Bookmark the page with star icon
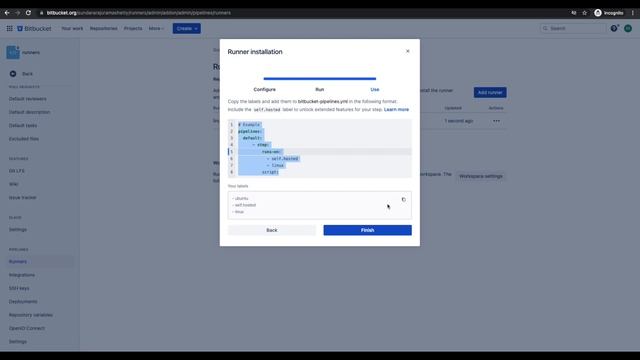The width and height of the screenshot is (640, 360). 584,13
